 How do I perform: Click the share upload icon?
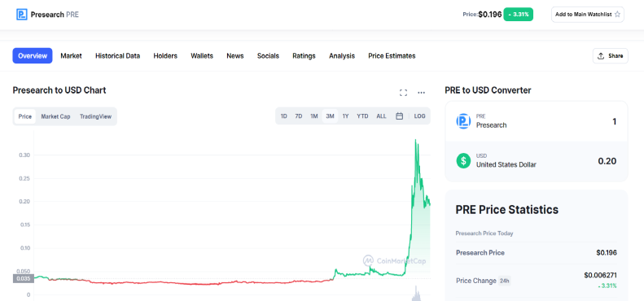click(601, 56)
